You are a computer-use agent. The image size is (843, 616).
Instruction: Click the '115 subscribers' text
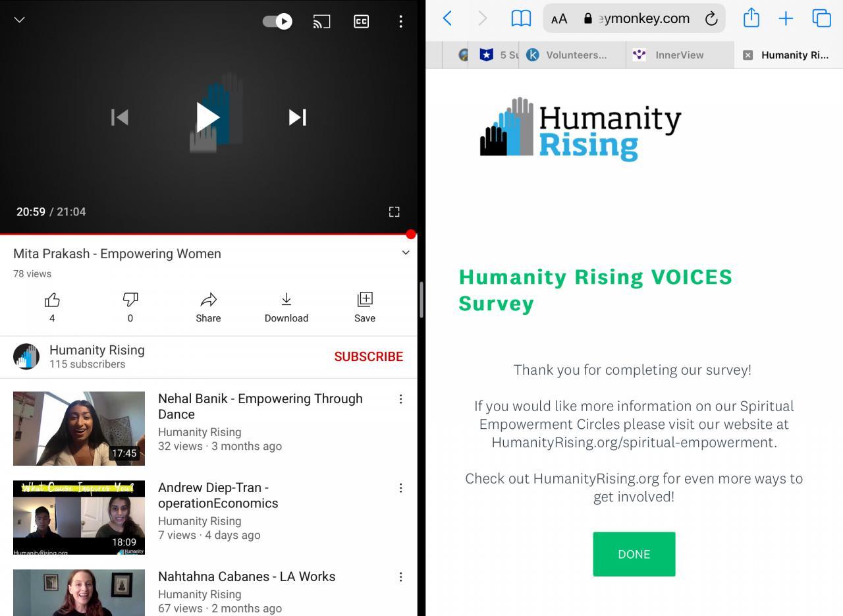point(87,364)
